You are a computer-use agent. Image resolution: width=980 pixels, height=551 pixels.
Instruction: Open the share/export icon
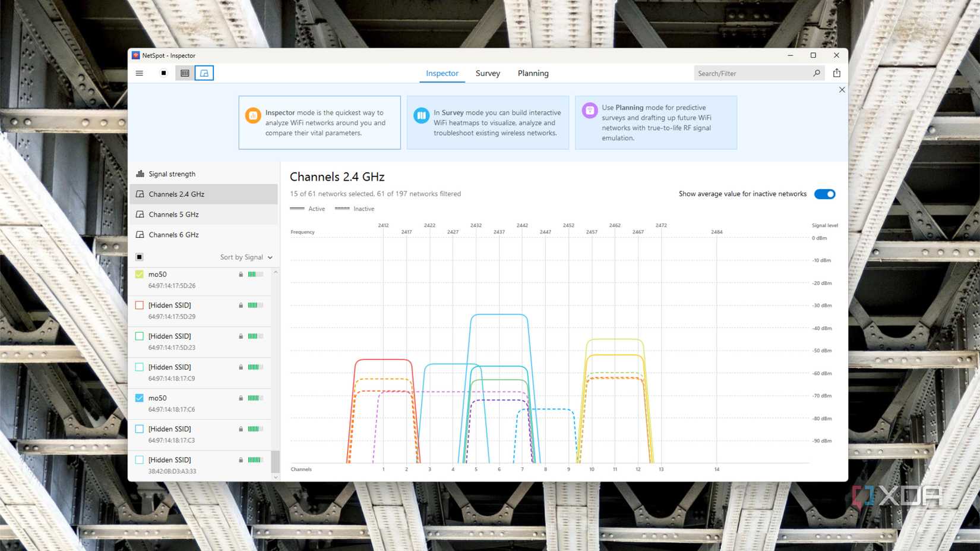pyautogui.click(x=836, y=73)
